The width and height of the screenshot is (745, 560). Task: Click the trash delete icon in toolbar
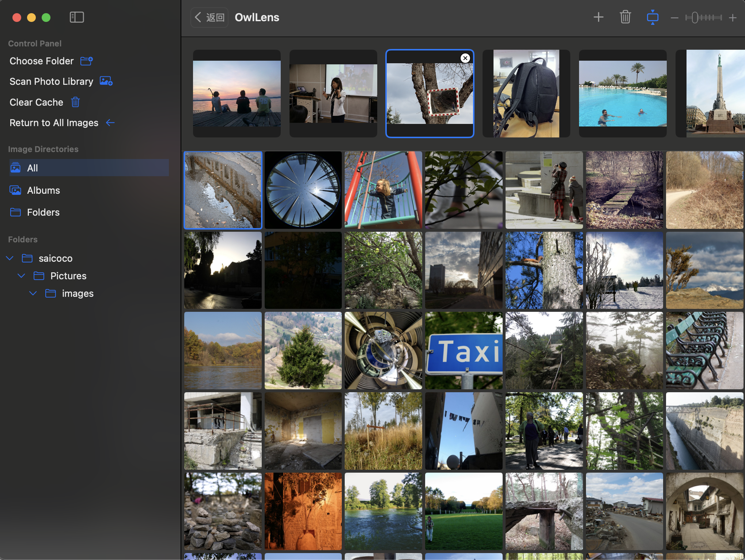[625, 17]
